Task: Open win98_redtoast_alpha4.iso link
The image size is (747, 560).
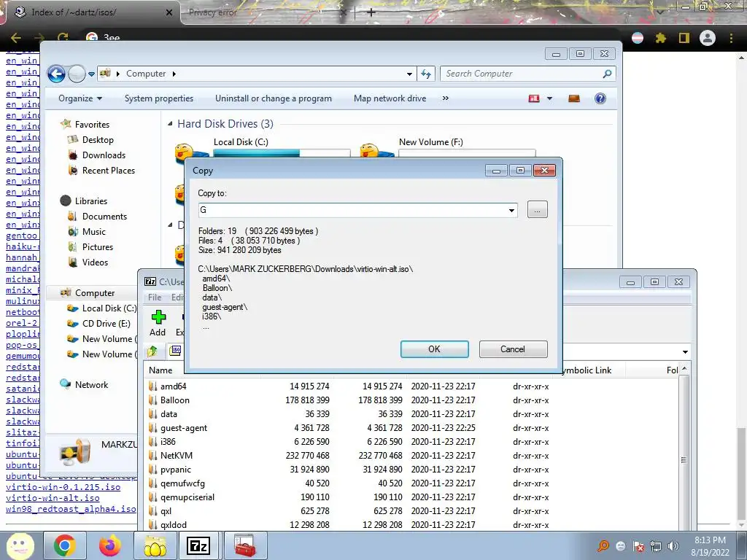Action: coord(71,509)
